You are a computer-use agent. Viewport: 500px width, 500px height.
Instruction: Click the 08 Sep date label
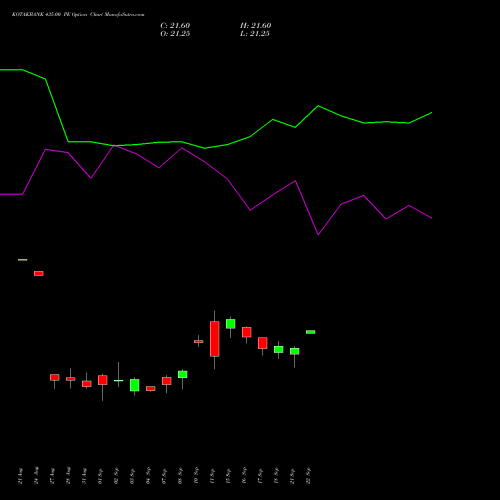180,476
